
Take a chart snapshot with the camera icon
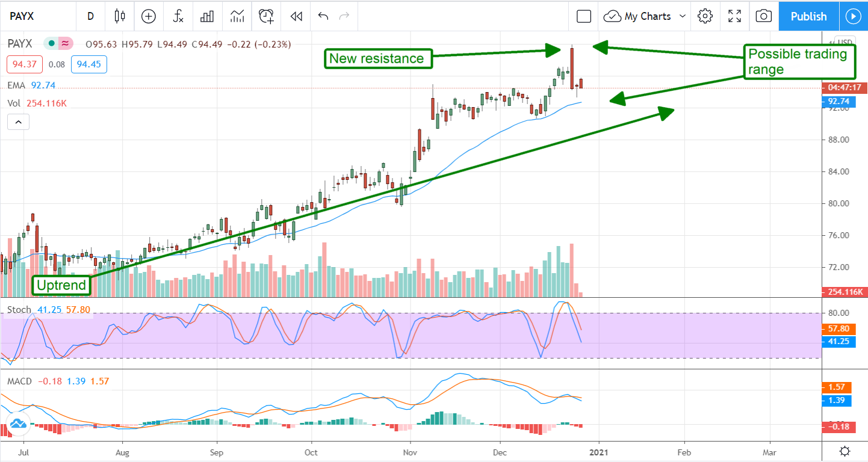click(x=763, y=16)
